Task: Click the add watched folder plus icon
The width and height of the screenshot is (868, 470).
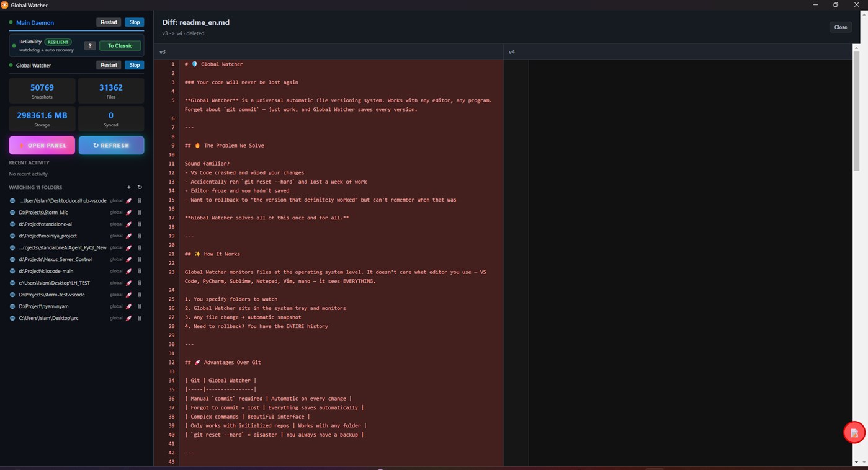Action: pyautogui.click(x=129, y=187)
